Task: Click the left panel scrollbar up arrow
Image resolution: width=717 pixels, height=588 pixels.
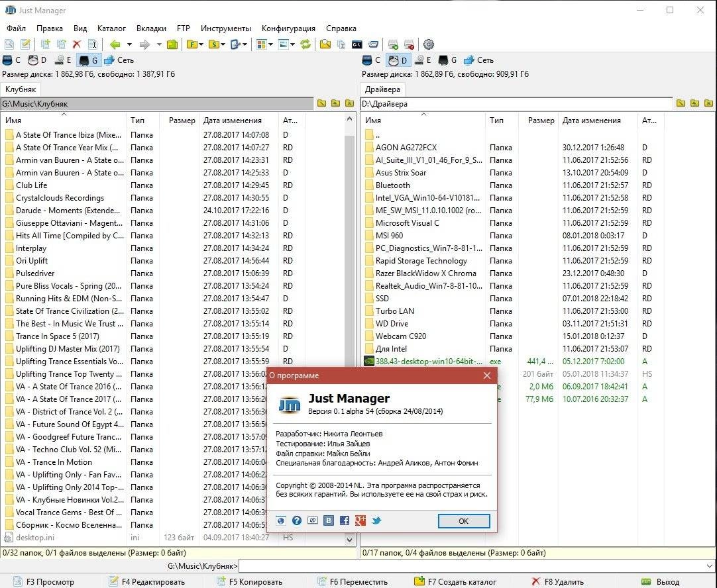Action: coord(350,119)
